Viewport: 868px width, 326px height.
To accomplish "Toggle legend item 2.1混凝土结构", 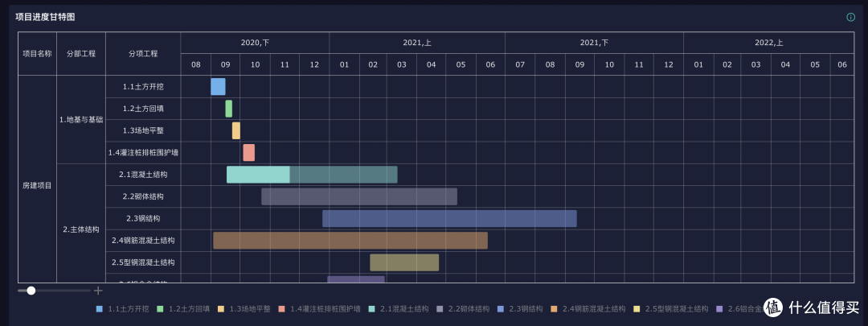I will [x=399, y=309].
